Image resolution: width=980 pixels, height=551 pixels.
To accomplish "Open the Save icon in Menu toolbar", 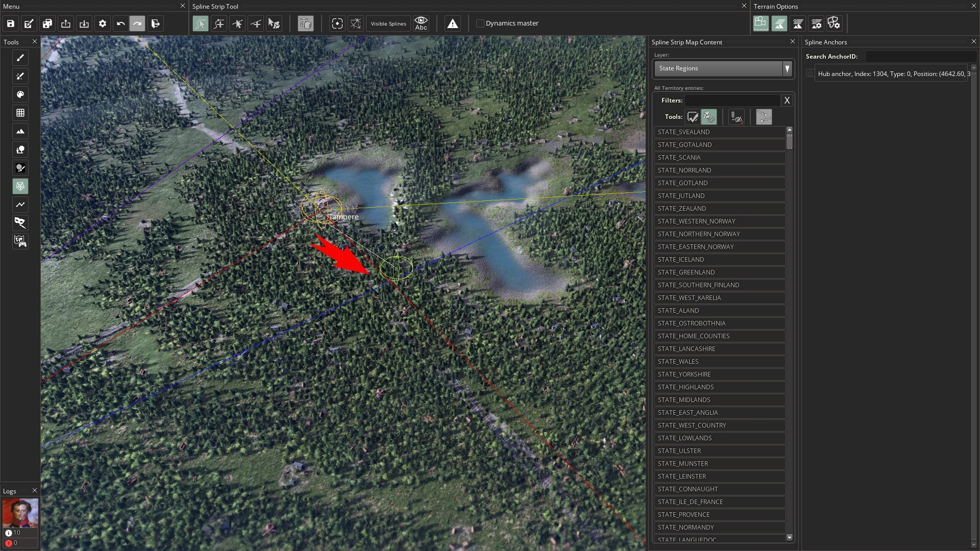I will pos(10,23).
